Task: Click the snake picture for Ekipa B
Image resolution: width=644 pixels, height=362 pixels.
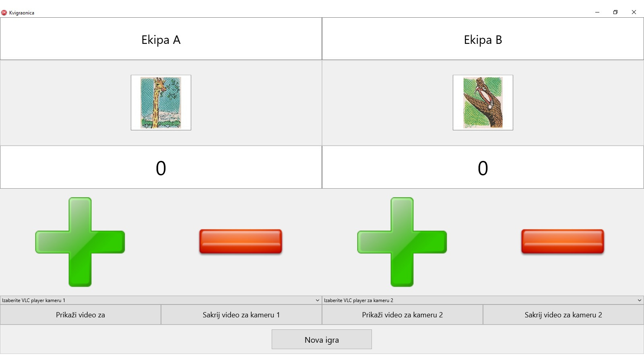Action: pos(483,103)
